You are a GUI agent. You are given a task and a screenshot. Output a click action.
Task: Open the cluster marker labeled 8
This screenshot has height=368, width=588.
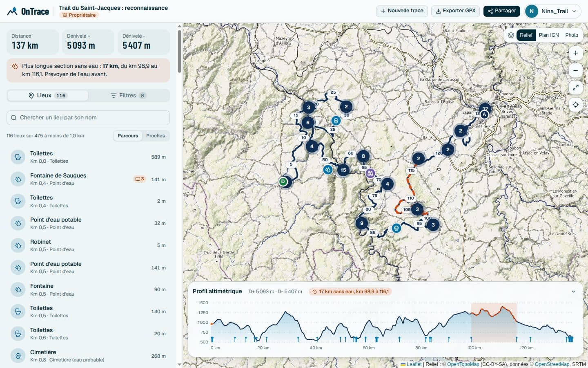coord(363,156)
